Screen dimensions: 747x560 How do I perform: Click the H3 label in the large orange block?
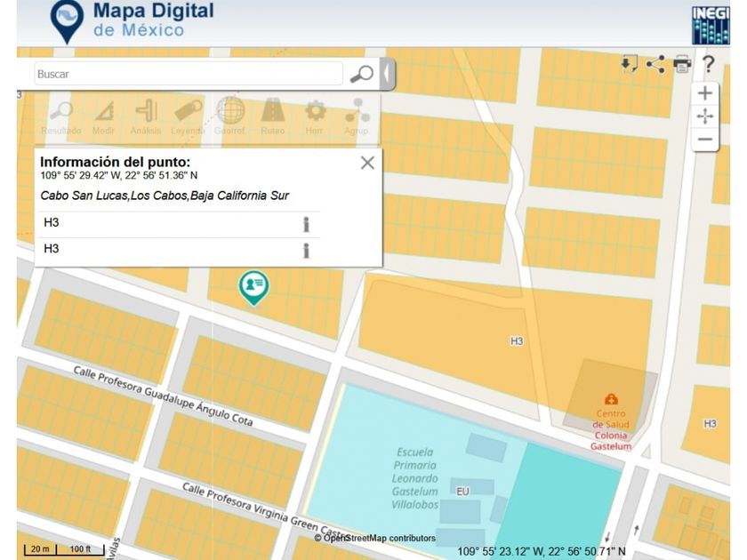(517, 341)
